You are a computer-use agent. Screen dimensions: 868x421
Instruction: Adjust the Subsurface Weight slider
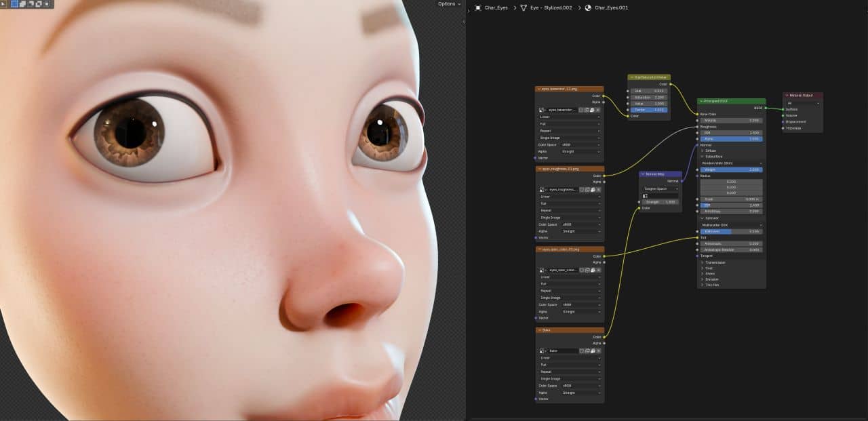[x=731, y=169]
